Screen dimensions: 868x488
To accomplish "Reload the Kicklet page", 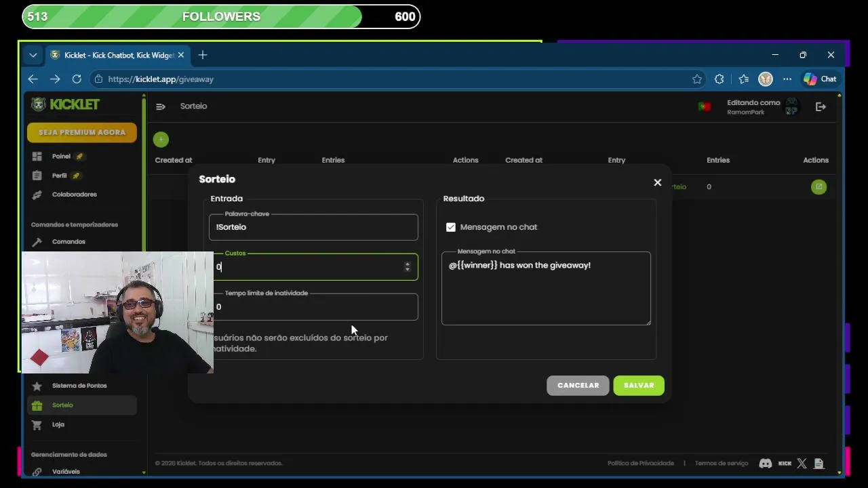I will [x=77, y=79].
